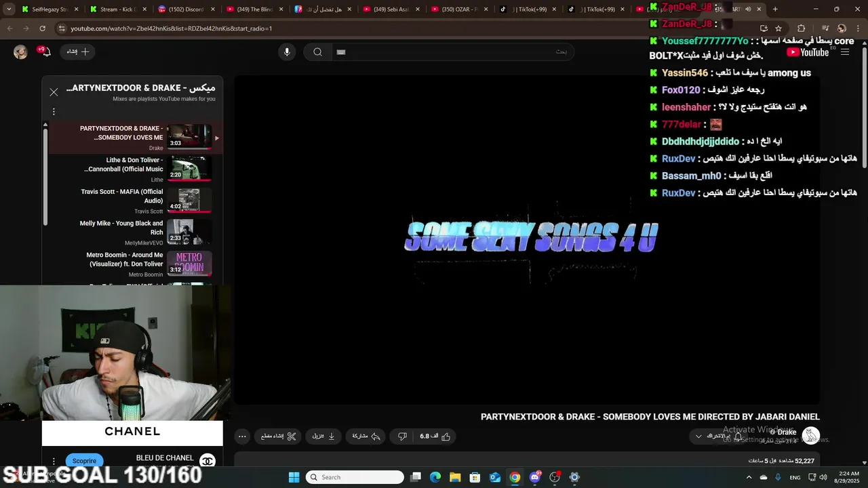Screen dimensions: 868x488
Task: Open the tab search dropdown arrow
Action: (9, 9)
